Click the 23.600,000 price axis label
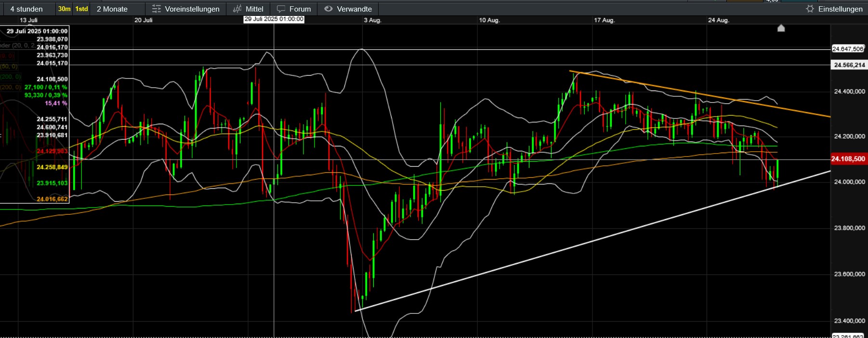 [x=849, y=274]
